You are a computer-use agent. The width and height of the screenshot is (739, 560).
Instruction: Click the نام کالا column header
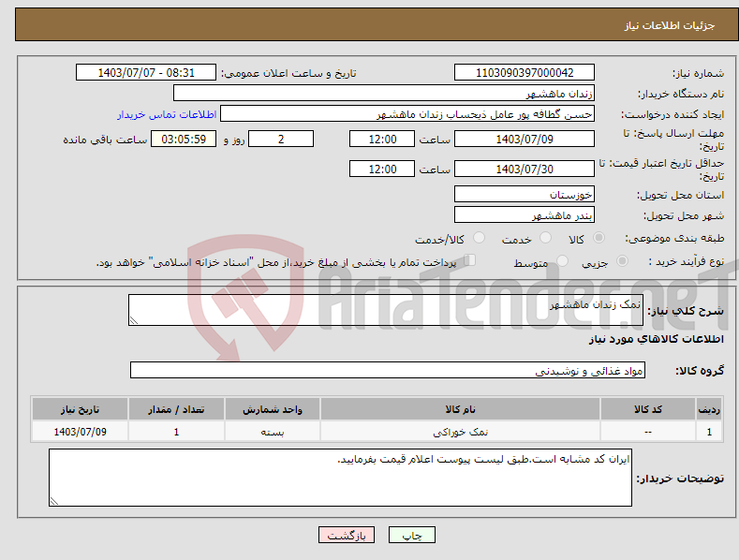click(x=460, y=409)
